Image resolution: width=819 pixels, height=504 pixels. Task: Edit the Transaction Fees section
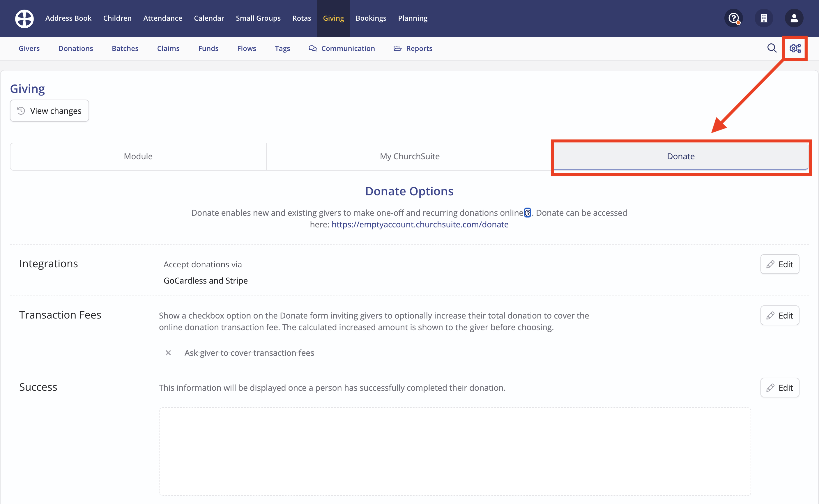779,315
